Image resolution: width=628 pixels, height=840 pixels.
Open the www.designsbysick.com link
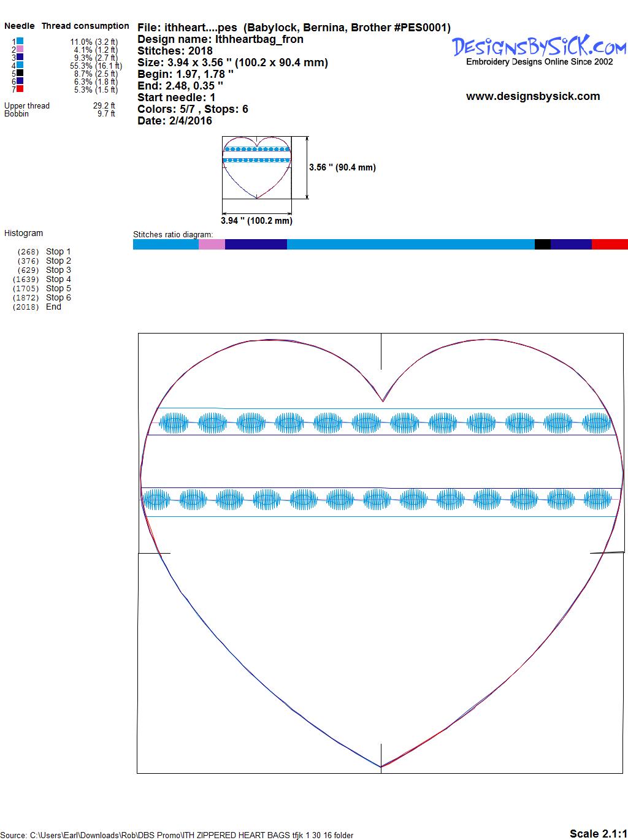(x=532, y=96)
